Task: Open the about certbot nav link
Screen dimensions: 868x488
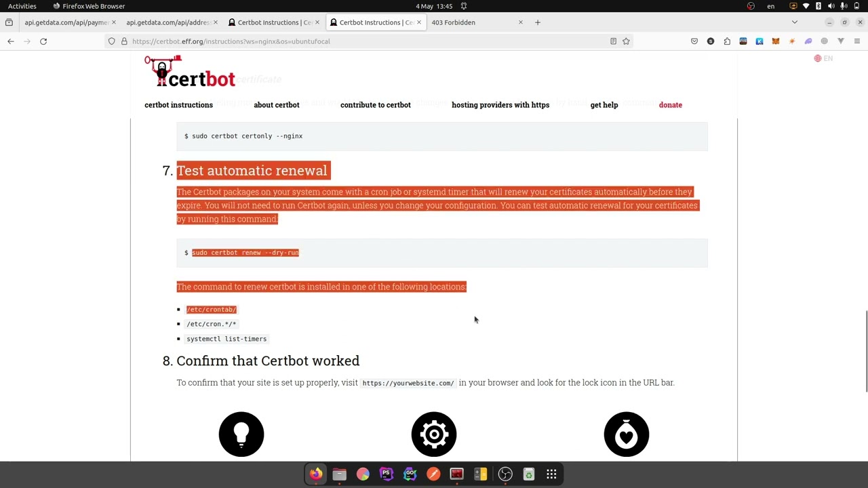Action: coord(277,105)
